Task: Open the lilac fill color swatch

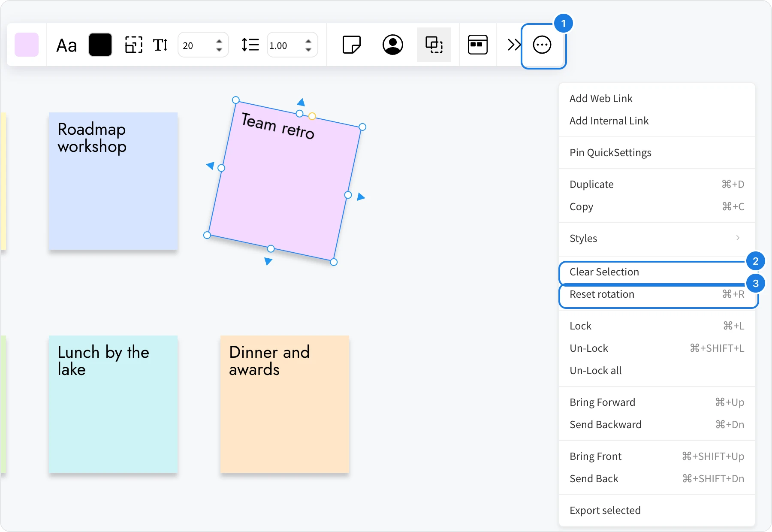Action: [27, 45]
